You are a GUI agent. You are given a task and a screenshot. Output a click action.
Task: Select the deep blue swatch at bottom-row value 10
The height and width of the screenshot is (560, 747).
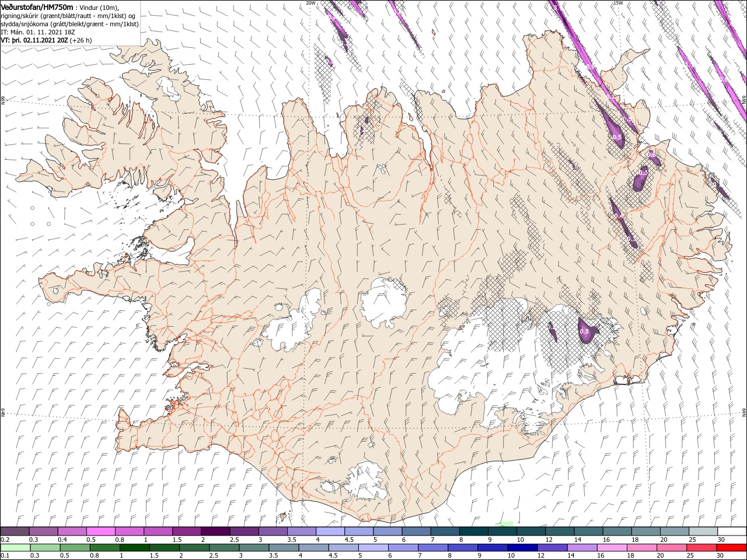[x=522, y=548]
